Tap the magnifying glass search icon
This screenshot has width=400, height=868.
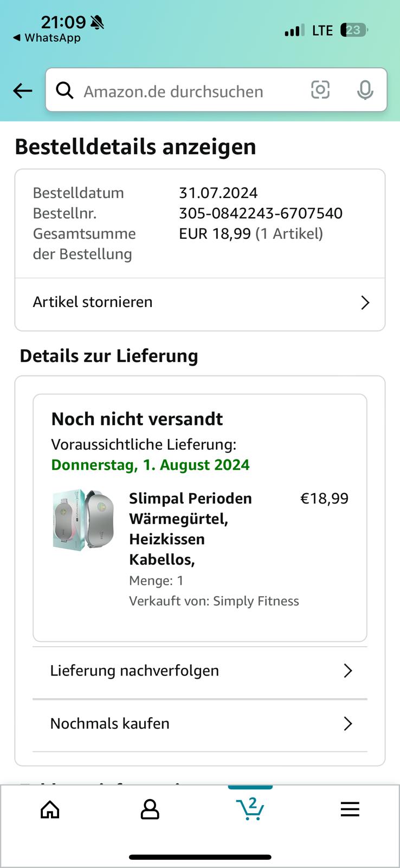click(64, 91)
